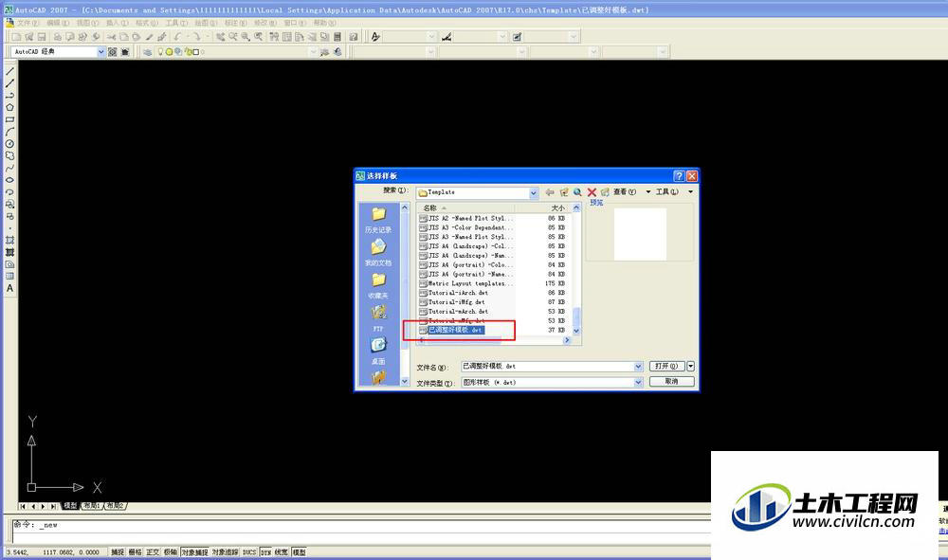
Task: Expand the Template folder location dropdown
Action: (x=533, y=193)
